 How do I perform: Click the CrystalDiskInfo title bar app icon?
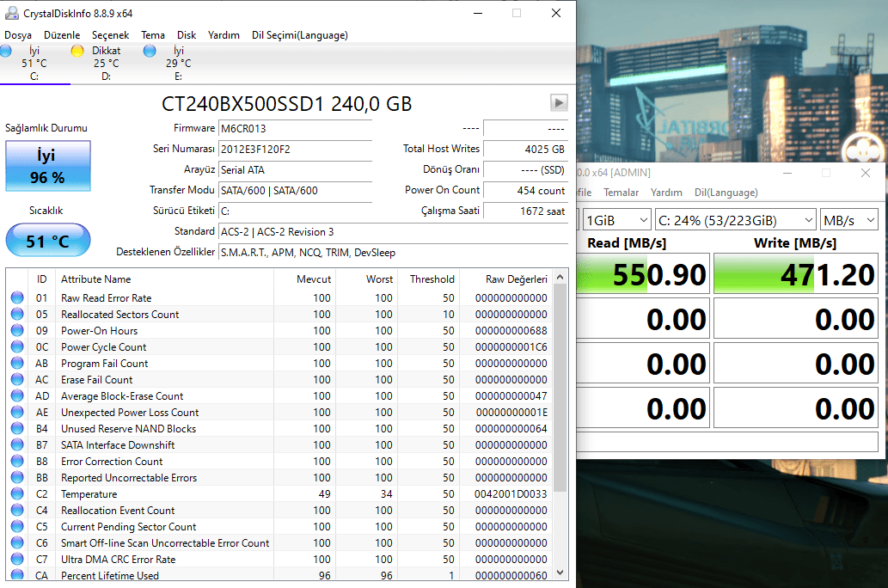(x=11, y=12)
